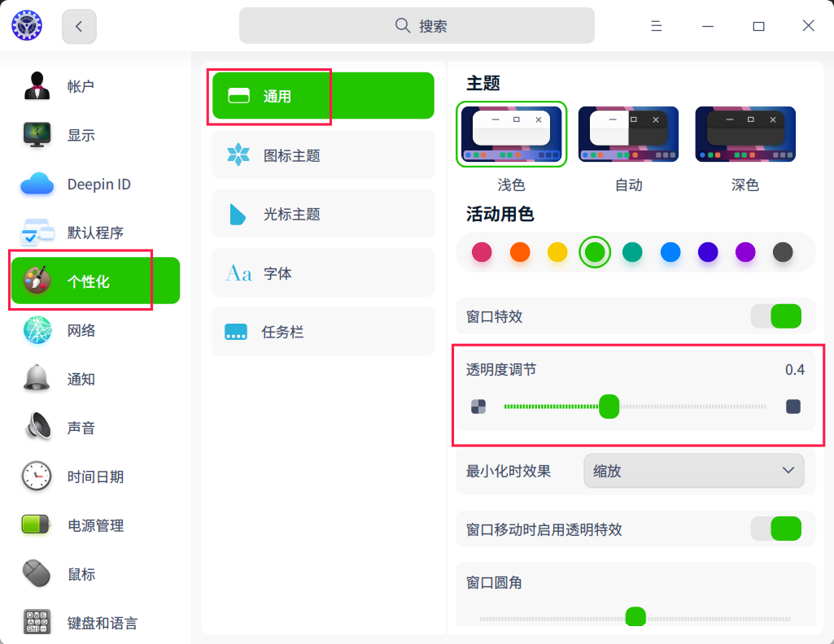Select the 通用 menu item
This screenshot has width=834, height=644.
click(323, 96)
